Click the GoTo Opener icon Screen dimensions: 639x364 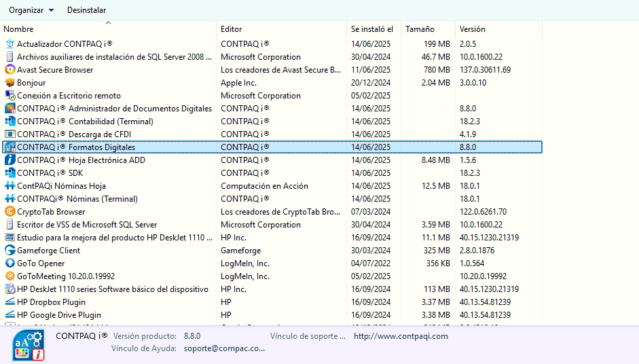10,263
